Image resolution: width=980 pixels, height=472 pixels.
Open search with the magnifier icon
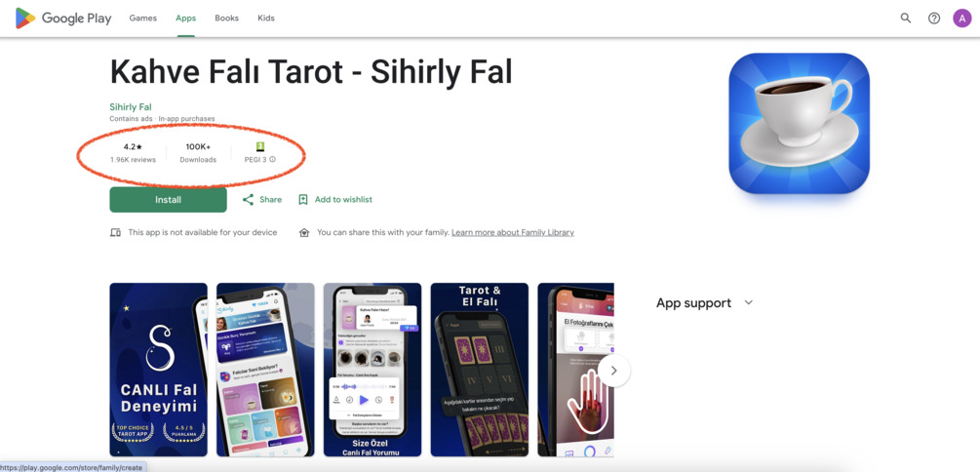coord(905,19)
